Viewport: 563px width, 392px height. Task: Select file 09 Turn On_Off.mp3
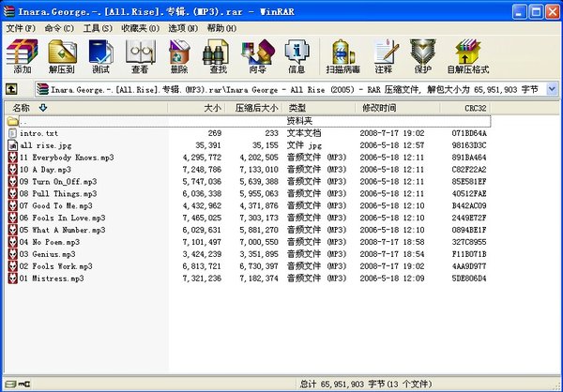(58, 182)
